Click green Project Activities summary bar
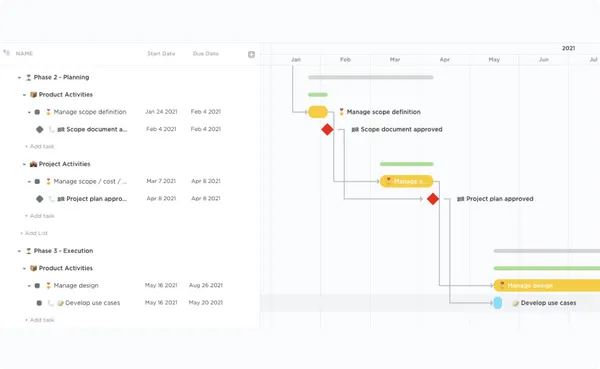The height and width of the screenshot is (369, 600). 406,164
